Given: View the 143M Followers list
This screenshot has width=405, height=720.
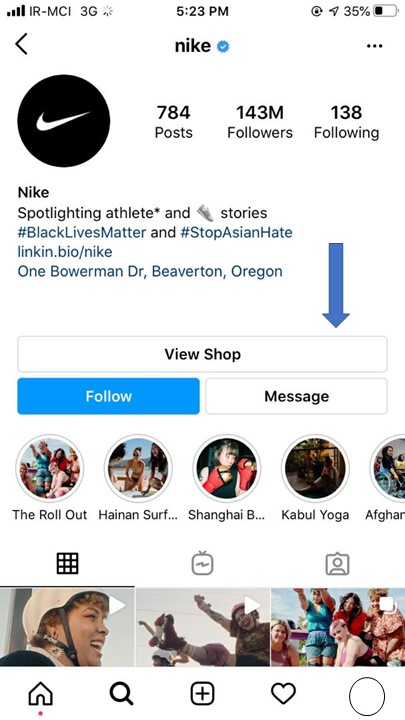Looking at the screenshot, I should click(260, 122).
